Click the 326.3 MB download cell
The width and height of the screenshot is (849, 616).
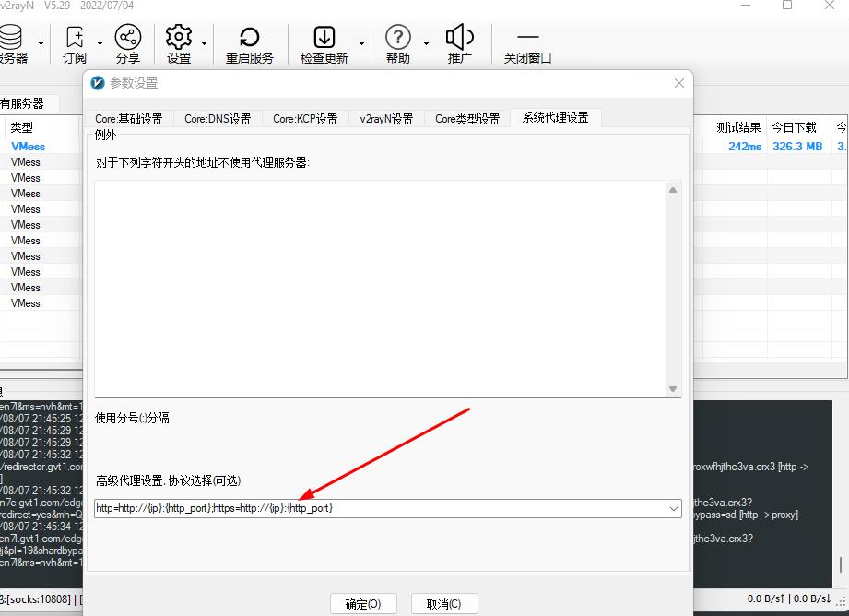(797, 147)
